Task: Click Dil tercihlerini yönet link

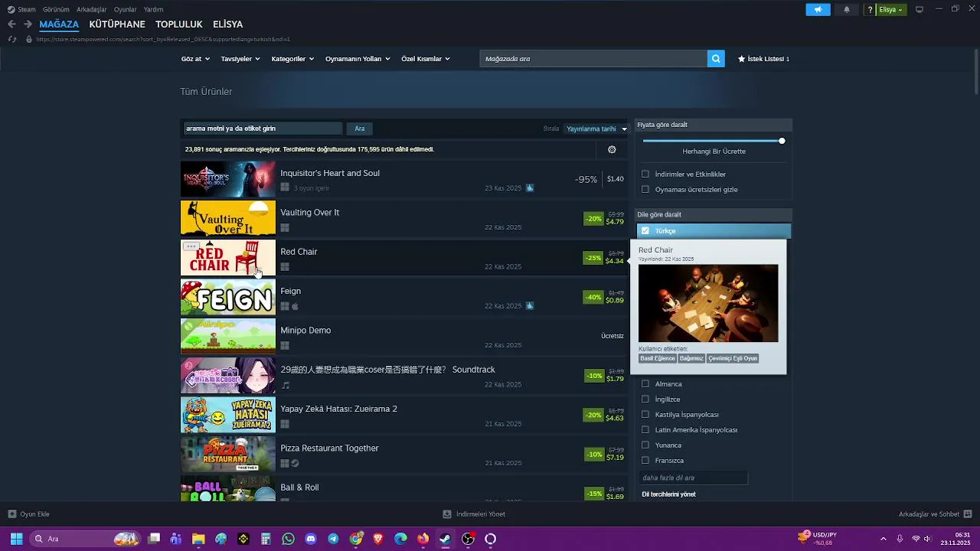Action: (x=668, y=494)
